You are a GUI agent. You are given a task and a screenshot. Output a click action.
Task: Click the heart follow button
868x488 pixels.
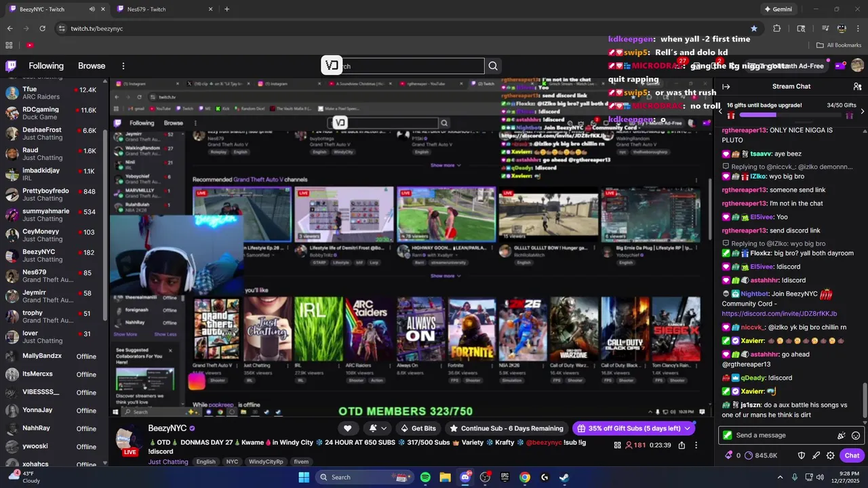[348, 428]
